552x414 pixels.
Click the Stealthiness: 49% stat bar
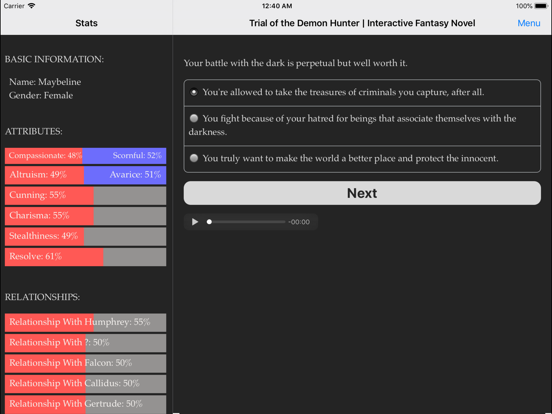click(x=86, y=236)
